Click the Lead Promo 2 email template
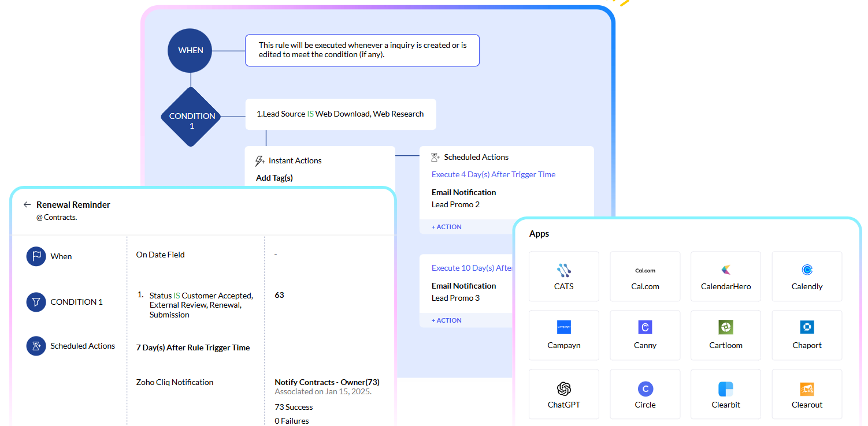The width and height of the screenshot is (868, 426). (455, 204)
